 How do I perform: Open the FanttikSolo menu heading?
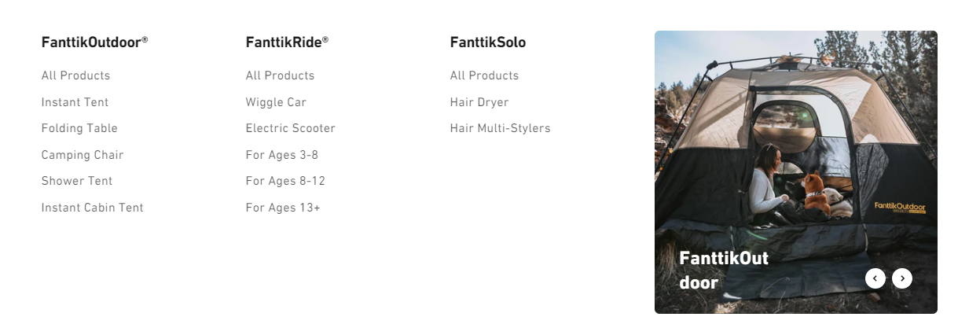pyautogui.click(x=487, y=42)
